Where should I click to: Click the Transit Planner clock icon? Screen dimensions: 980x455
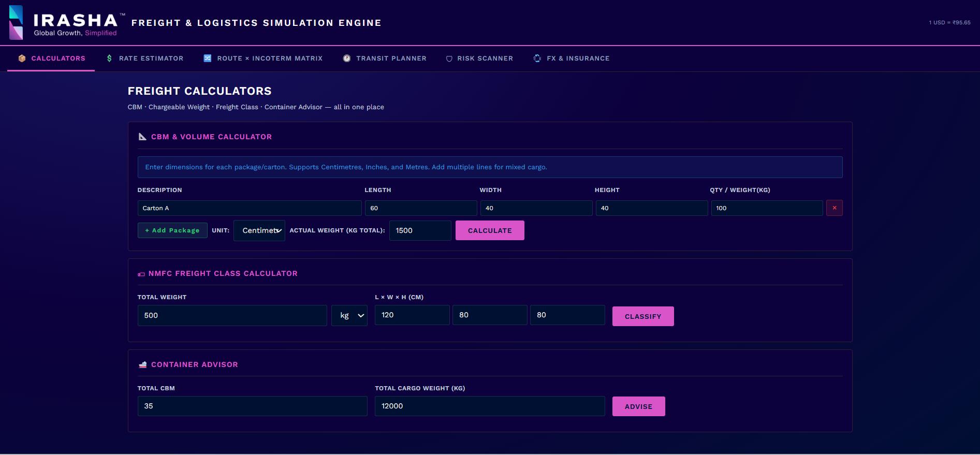(x=347, y=58)
